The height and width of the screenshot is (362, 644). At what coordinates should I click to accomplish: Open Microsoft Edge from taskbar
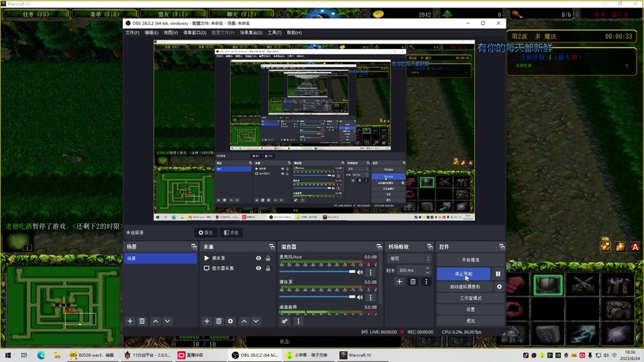[x=41, y=355]
